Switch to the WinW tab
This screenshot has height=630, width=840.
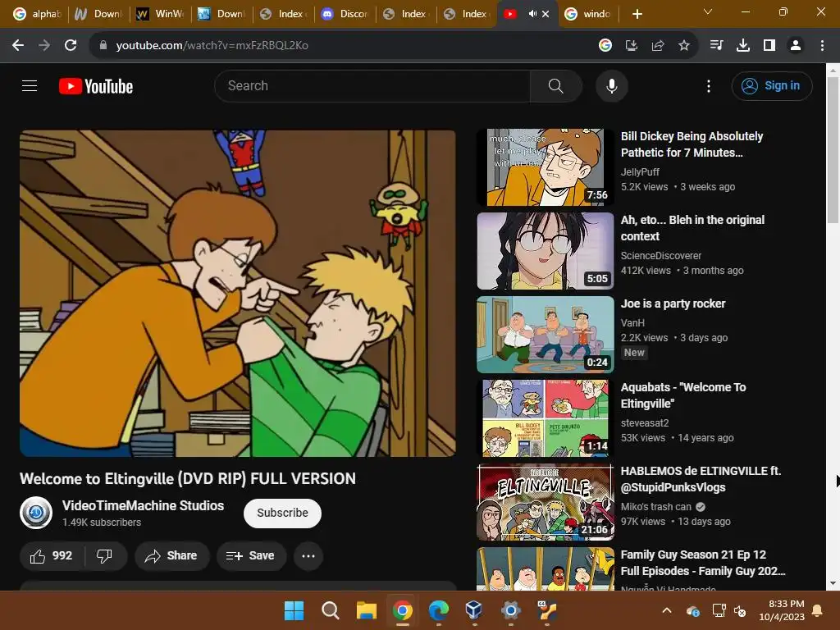[x=160, y=14]
